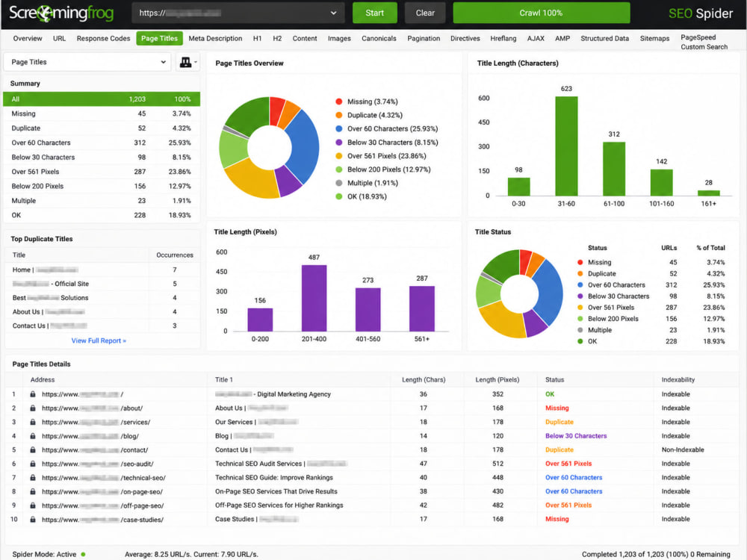Select the 'On-Page SEO Services That Drive Results' title
747x560 pixels.
[x=276, y=491]
